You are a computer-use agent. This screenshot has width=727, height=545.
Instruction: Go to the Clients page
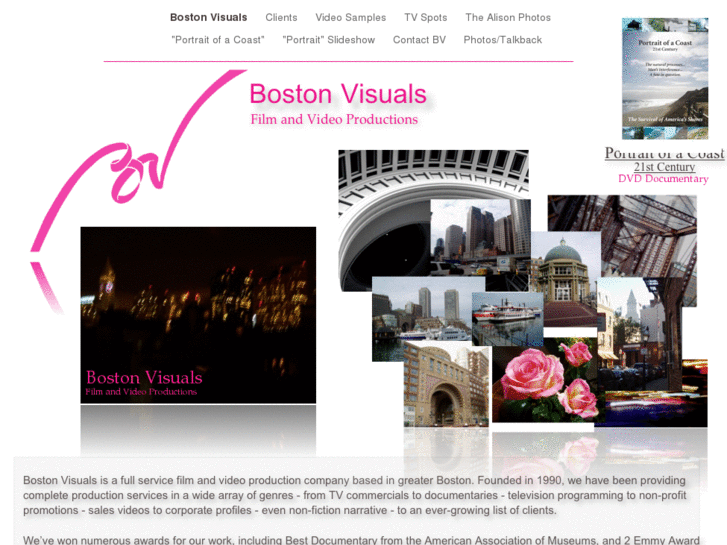click(x=281, y=18)
